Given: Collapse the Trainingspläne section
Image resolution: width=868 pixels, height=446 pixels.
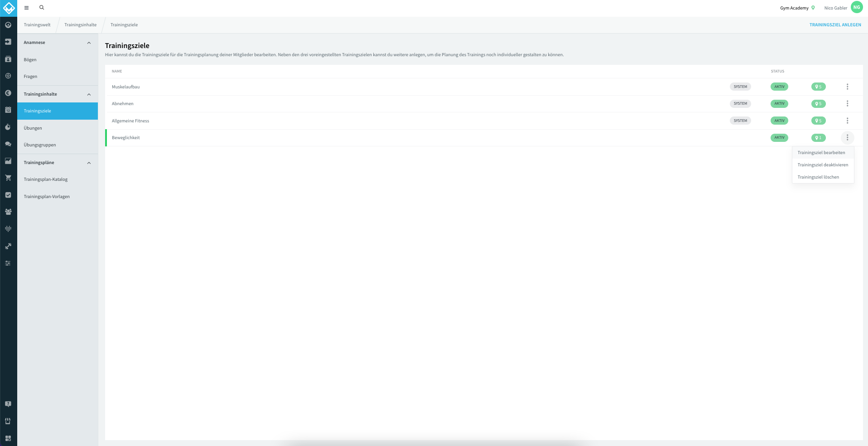Looking at the screenshot, I should 89,163.
